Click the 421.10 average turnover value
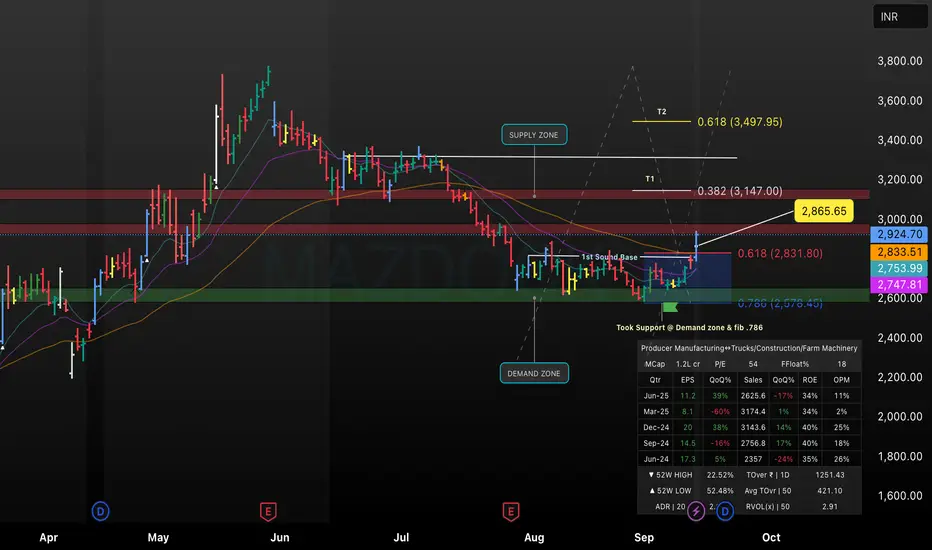Viewport: 932px width, 550px height. 830,491
